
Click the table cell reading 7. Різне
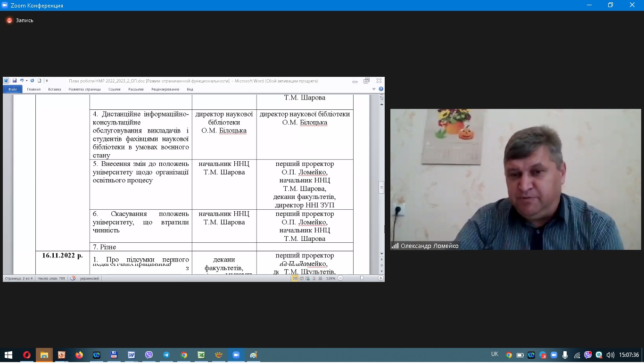coord(141,247)
